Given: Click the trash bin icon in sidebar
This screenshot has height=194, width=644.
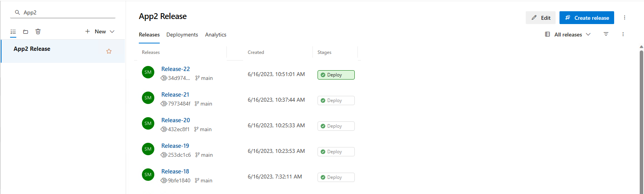Looking at the screenshot, I should click(x=38, y=31).
